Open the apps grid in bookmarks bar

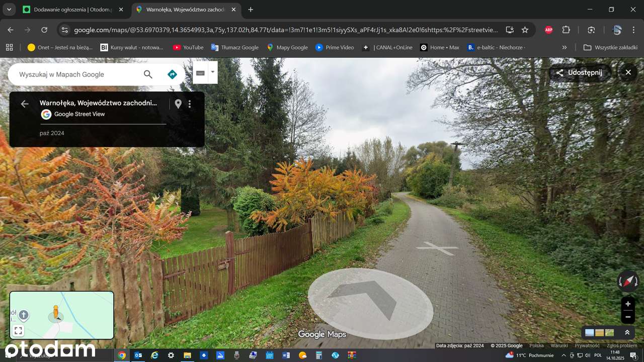[x=9, y=47]
